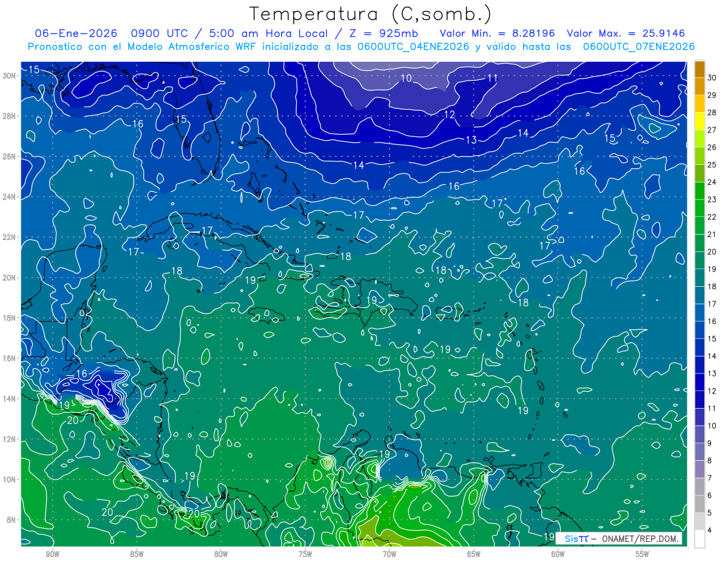Click the 'SisTT - ONAMET/REP.DOM.' credit label
Image resolution: width=728 pixels, height=562 pixels.
point(620,538)
